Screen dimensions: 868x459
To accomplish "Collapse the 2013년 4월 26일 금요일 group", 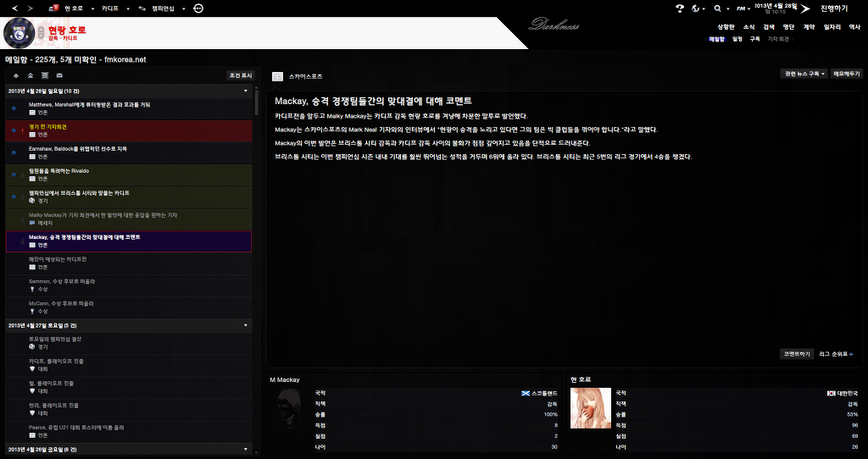I will pyautogui.click(x=246, y=450).
